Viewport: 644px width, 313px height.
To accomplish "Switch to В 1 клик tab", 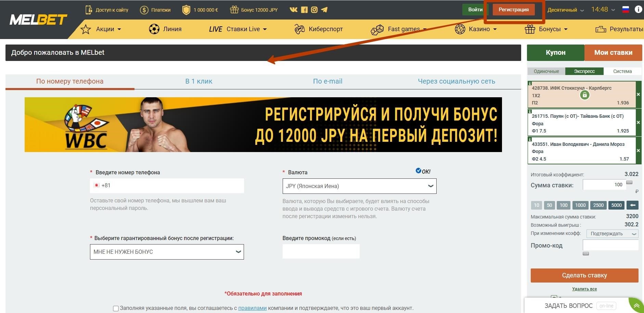I will (x=199, y=82).
